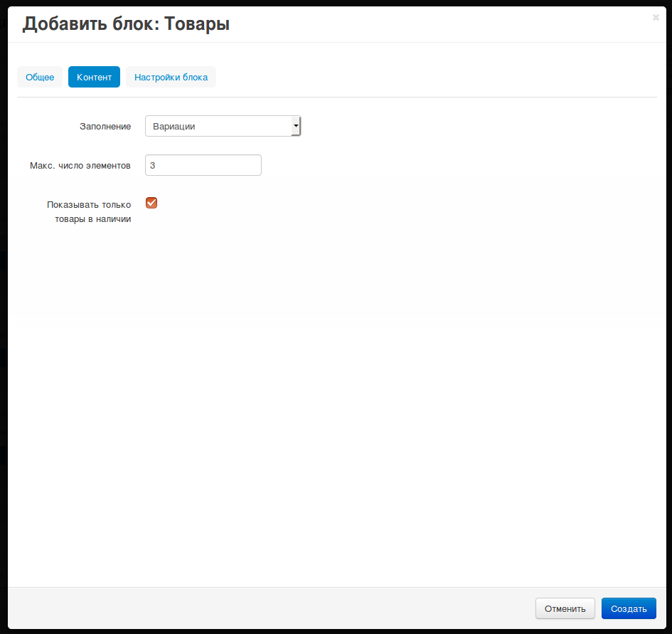Click the arrow on the Вариации combo box

point(296,126)
